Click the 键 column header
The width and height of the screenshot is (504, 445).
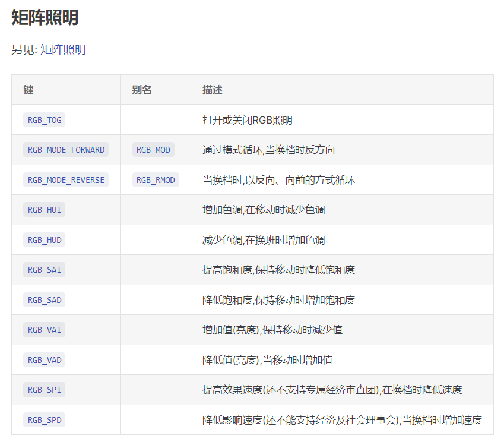(28, 90)
